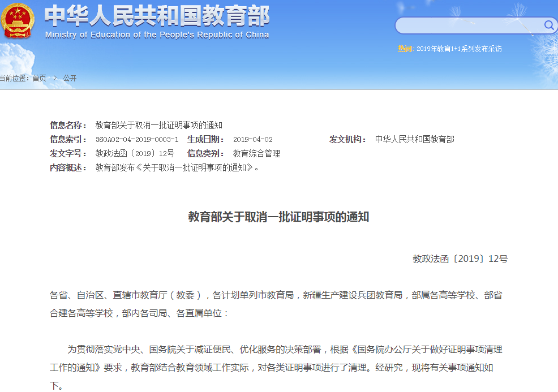The image size is (558, 392).
Task: Click the body line starting 工作的通知》要求
Action: [271, 368]
